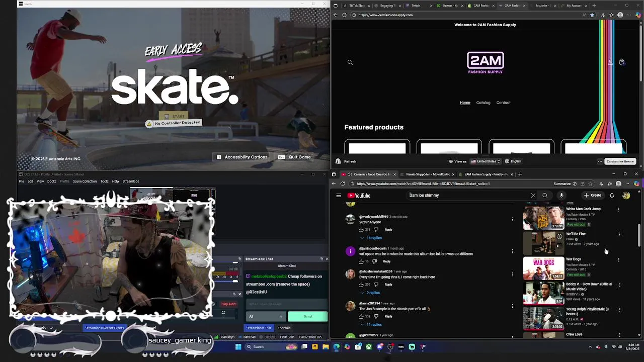Open the View as preview option
Viewport: 644px width, 362px height.
[x=458, y=161]
